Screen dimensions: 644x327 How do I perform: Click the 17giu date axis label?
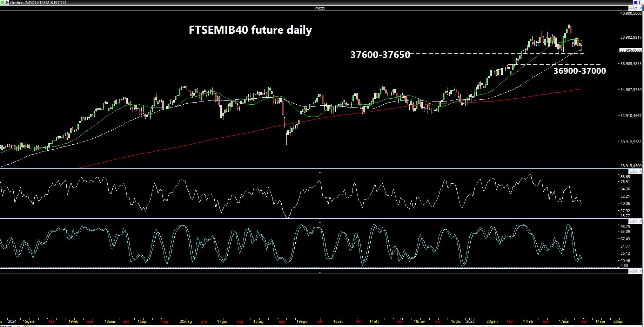222,321
